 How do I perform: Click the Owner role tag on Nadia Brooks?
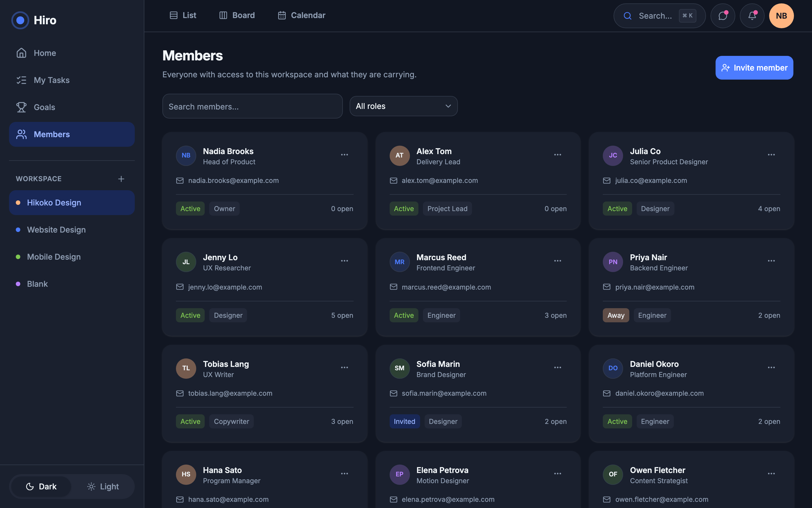224,209
